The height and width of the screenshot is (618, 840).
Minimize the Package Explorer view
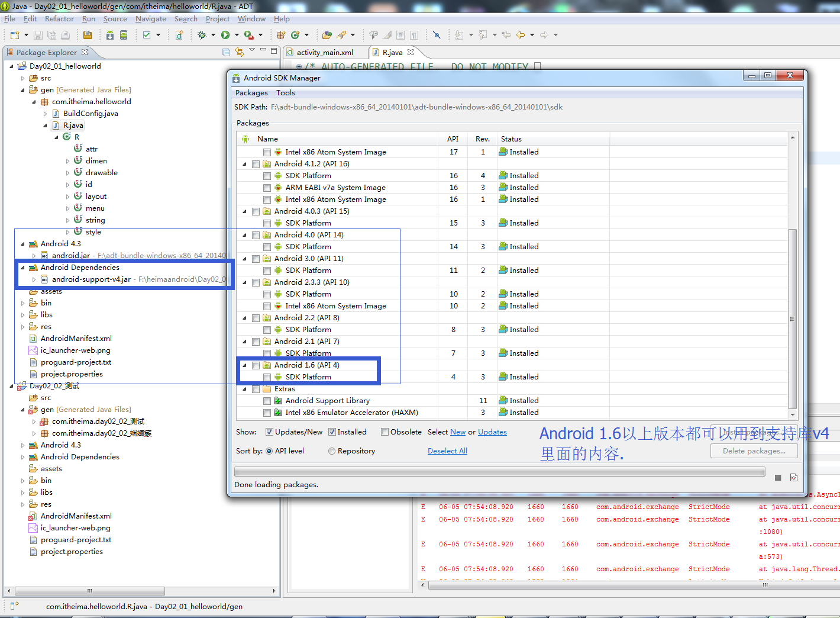[263, 50]
